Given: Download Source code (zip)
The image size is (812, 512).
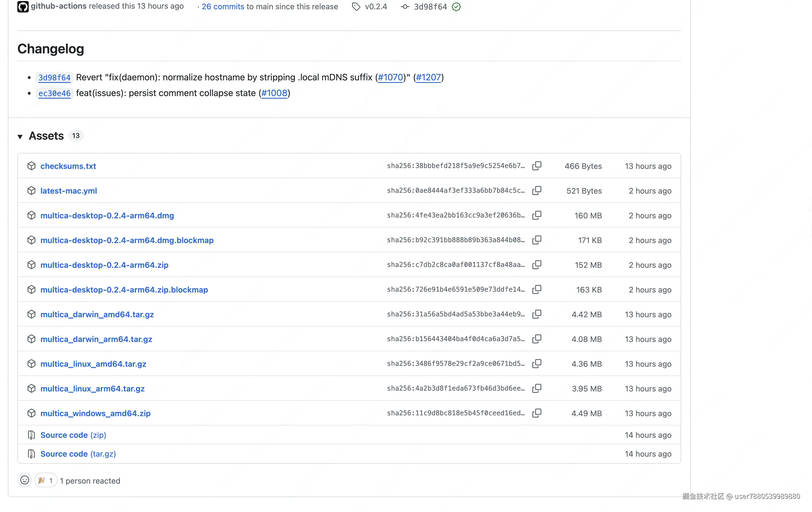Looking at the screenshot, I should click(x=73, y=435).
